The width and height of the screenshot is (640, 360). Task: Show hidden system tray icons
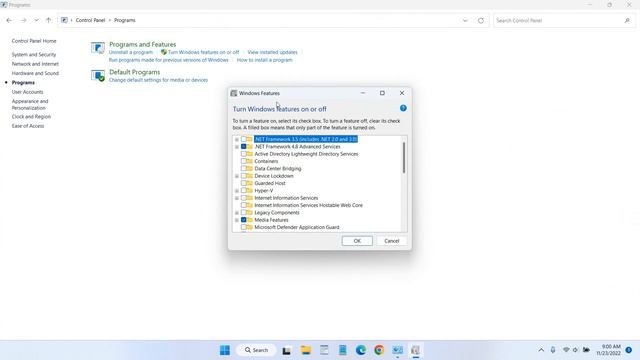coord(541,350)
